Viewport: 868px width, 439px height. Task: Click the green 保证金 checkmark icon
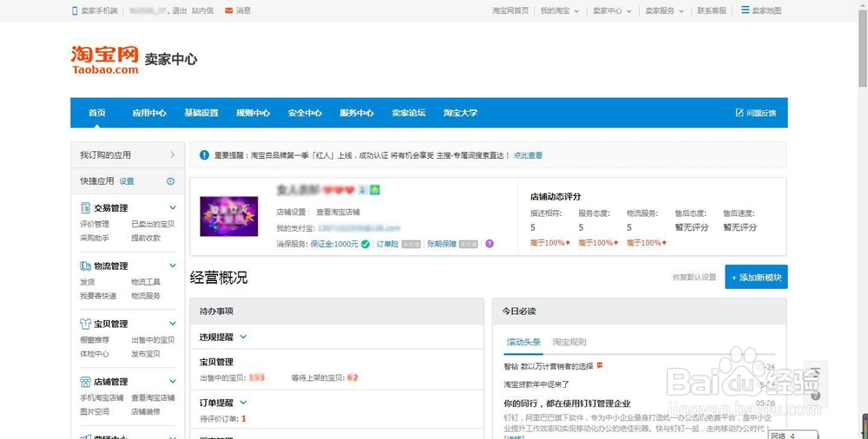coord(365,244)
